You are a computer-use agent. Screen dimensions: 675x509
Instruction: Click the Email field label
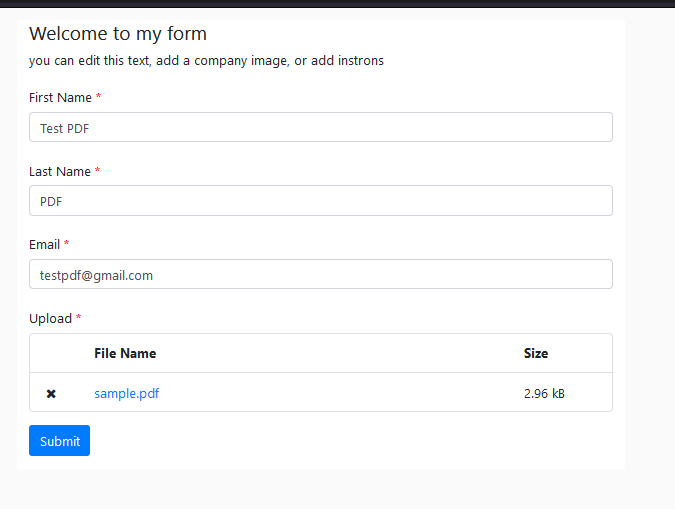[x=44, y=245]
